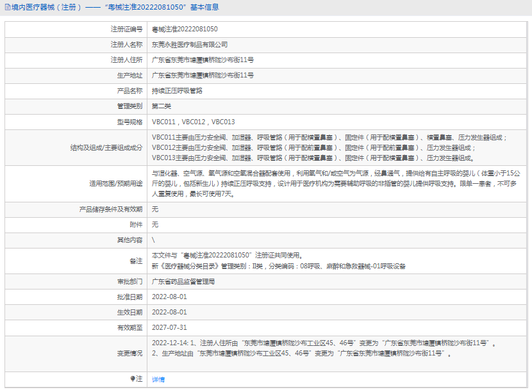532x392 pixels.
Task: Click the 产品名称 row label
Action: tap(130, 91)
